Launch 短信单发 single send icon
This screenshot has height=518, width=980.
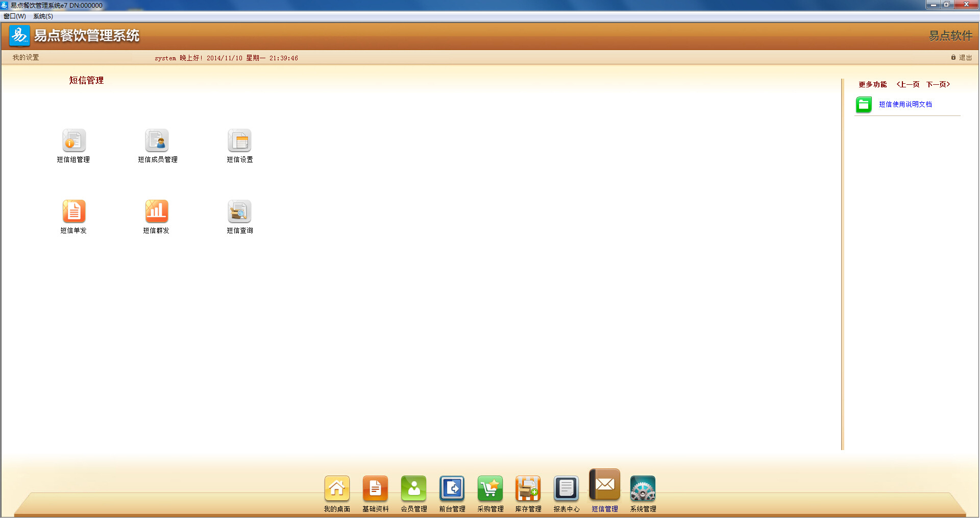pyautogui.click(x=73, y=211)
